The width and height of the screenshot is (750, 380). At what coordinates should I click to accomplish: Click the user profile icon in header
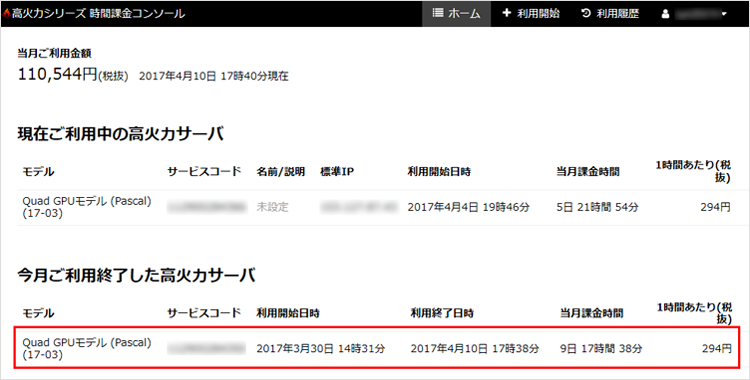click(x=665, y=14)
